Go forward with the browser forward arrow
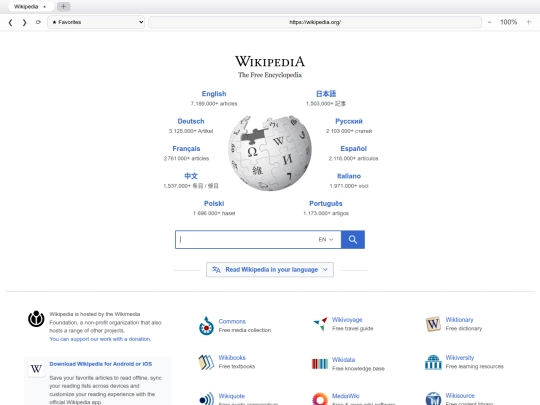Viewport: 540px width, 405px height. point(24,22)
